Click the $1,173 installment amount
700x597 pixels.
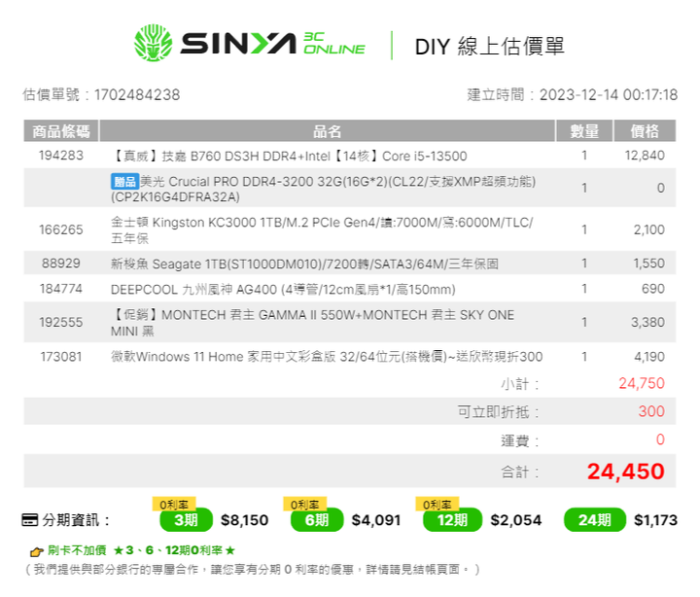pyautogui.click(x=656, y=520)
